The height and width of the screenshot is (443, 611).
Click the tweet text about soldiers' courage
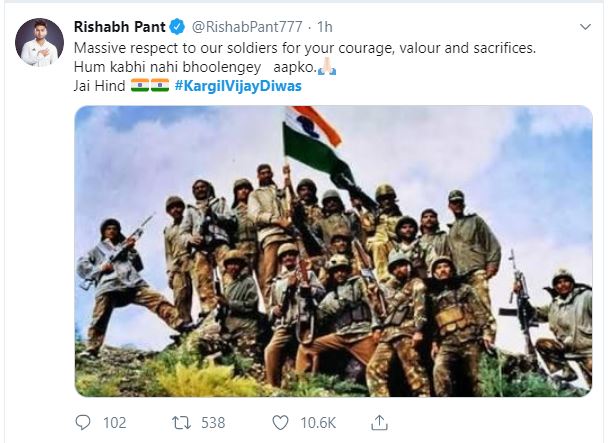pos(305,48)
